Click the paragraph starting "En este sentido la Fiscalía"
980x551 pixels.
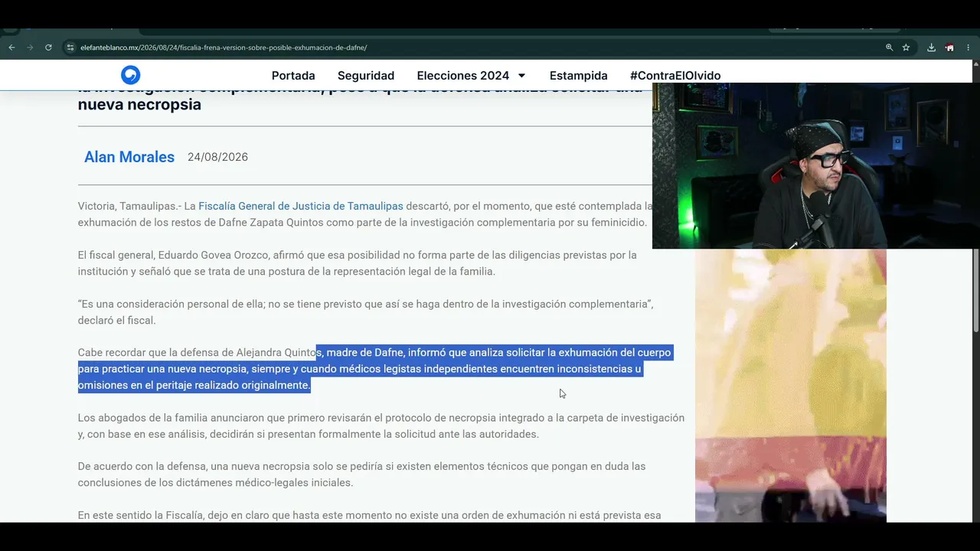point(369,515)
